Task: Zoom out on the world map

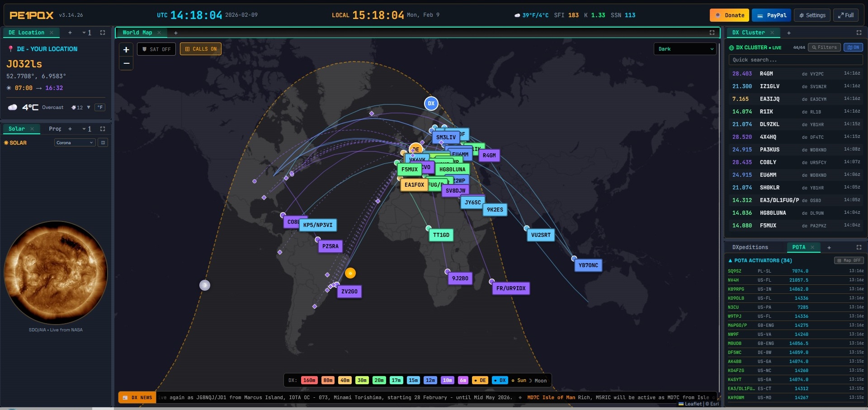Action: tap(126, 63)
